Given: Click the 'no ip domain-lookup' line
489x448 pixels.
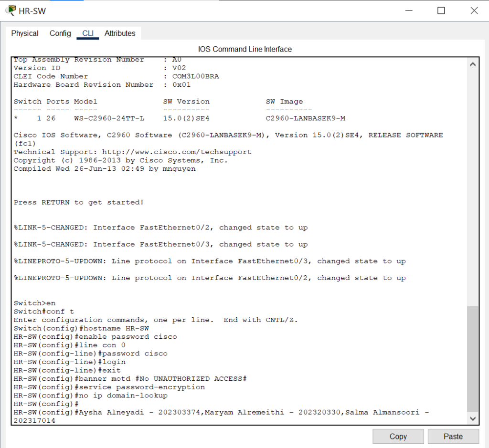Looking at the screenshot, I should (x=90, y=396).
